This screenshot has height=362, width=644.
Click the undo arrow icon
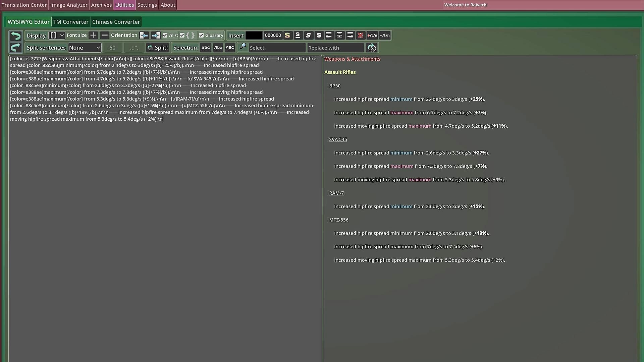click(x=15, y=36)
